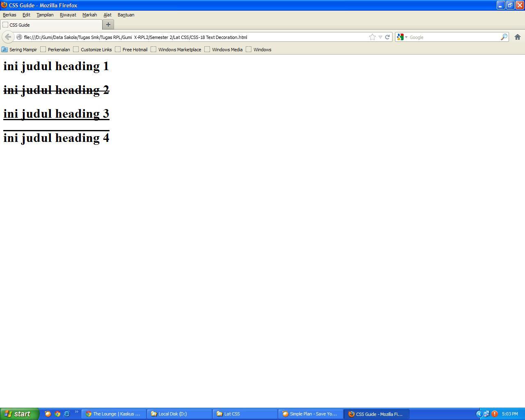Open the Windows start menu

click(19, 414)
